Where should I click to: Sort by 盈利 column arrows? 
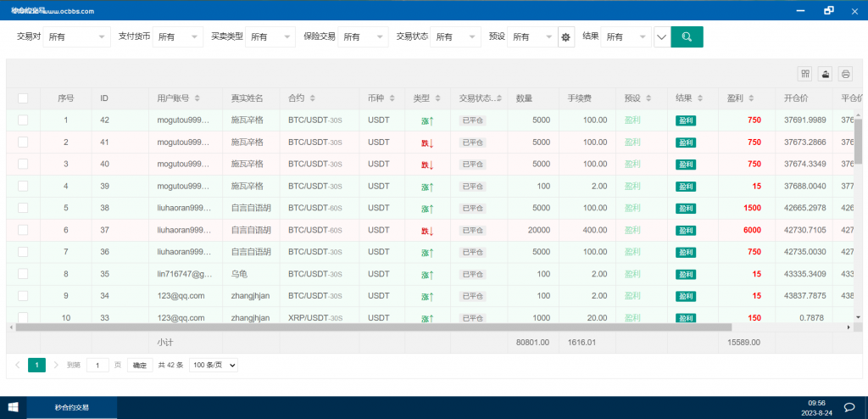[751, 98]
